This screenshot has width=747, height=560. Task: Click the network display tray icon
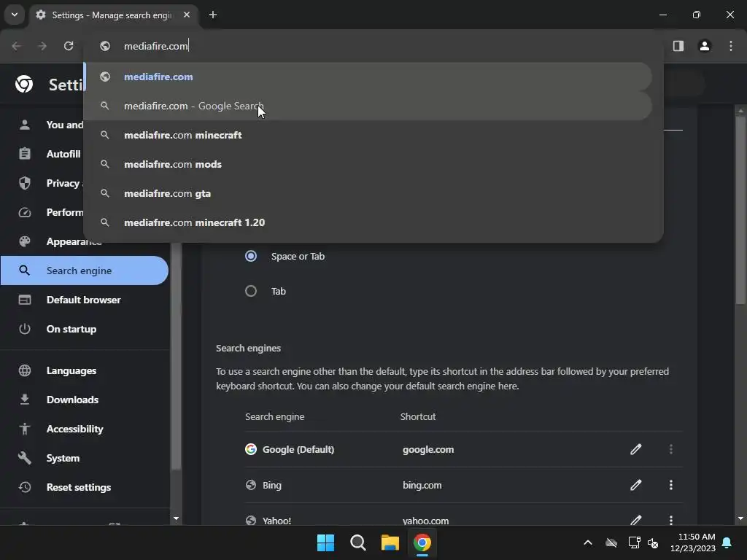pos(634,542)
